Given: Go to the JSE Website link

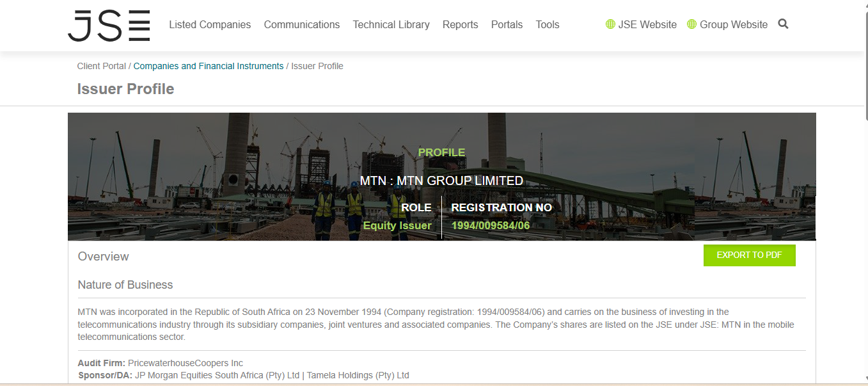Looking at the screenshot, I should pyautogui.click(x=647, y=24).
